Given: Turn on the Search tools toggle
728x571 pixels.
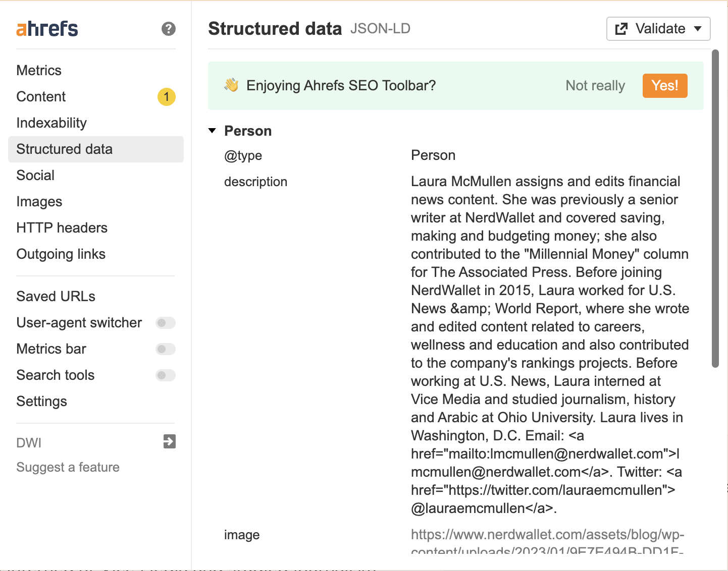Looking at the screenshot, I should (166, 375).
